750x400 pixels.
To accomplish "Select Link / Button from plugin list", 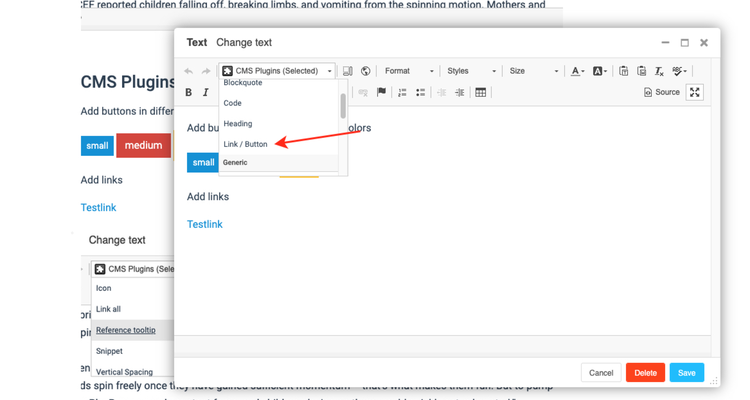I will click(x=246, y=144).
